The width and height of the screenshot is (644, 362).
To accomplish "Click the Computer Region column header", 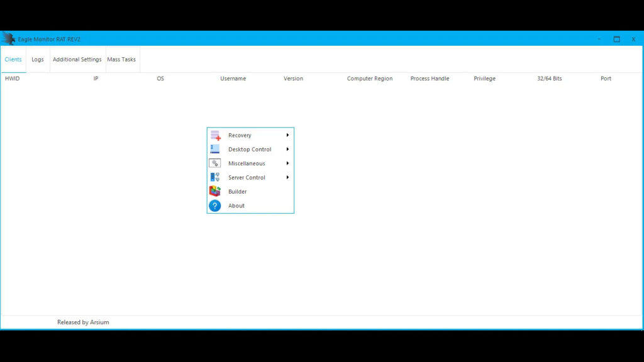I will (x=370, y=79).
